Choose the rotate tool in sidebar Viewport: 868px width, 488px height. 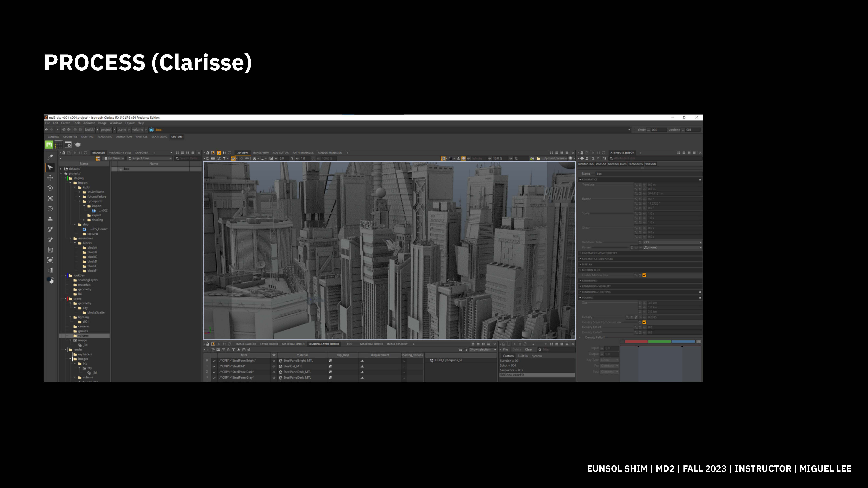(50, 188)
